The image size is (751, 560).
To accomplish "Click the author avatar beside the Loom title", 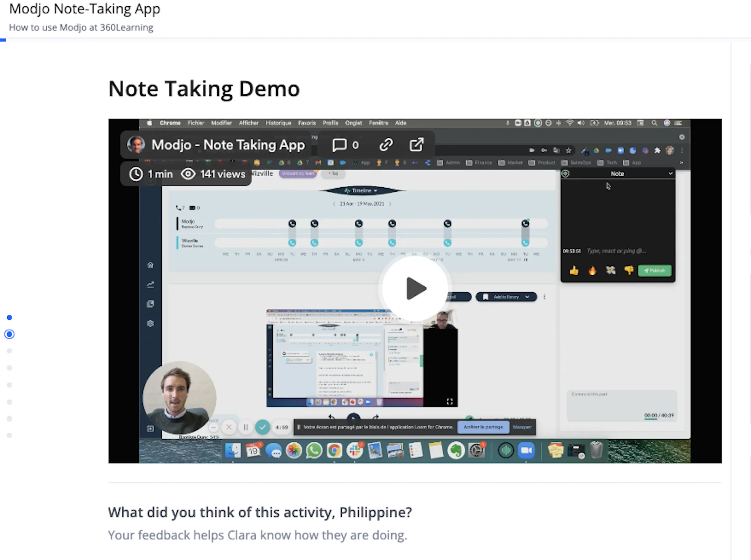I will pyautogui.click(x=136, y=145).
